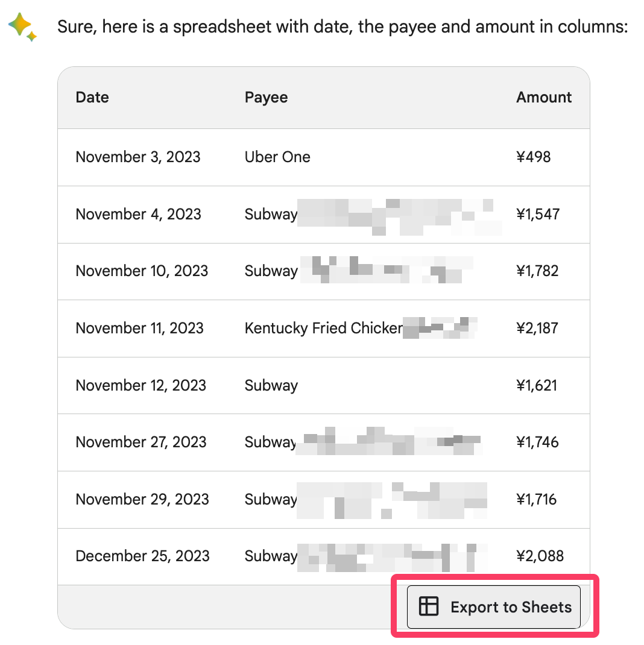
Task: Select the November 3, 2023 date cell
Action: [x=138, y=157]
